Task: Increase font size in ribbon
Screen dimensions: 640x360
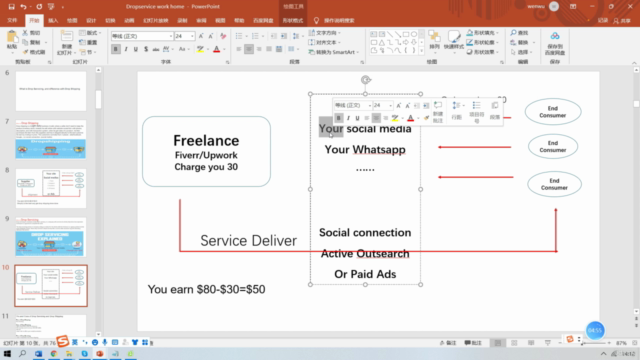Action: [x=201, y=36]
